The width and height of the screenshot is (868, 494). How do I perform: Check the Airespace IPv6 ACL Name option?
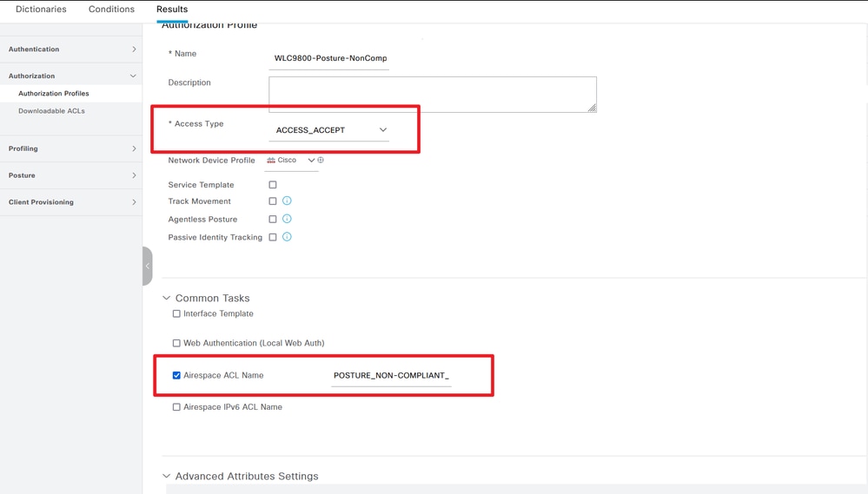(x=176, y=407)
